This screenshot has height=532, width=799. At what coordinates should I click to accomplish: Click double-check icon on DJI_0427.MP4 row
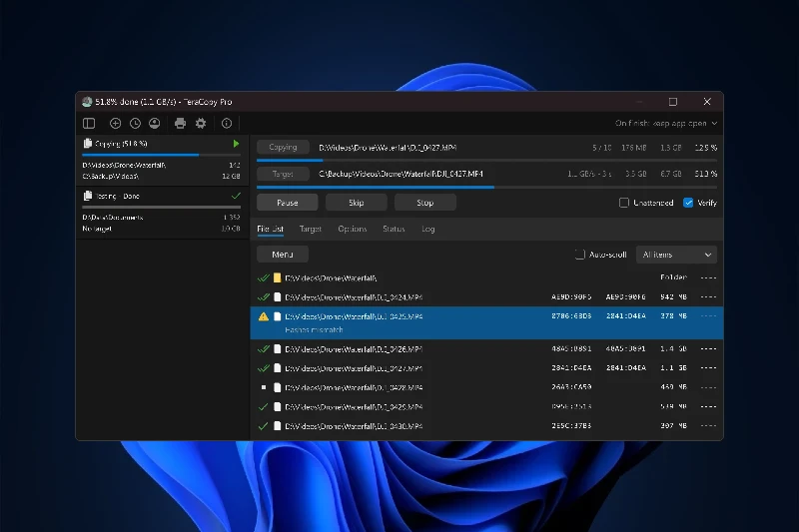pyautogui.click(x=264, y=368)
